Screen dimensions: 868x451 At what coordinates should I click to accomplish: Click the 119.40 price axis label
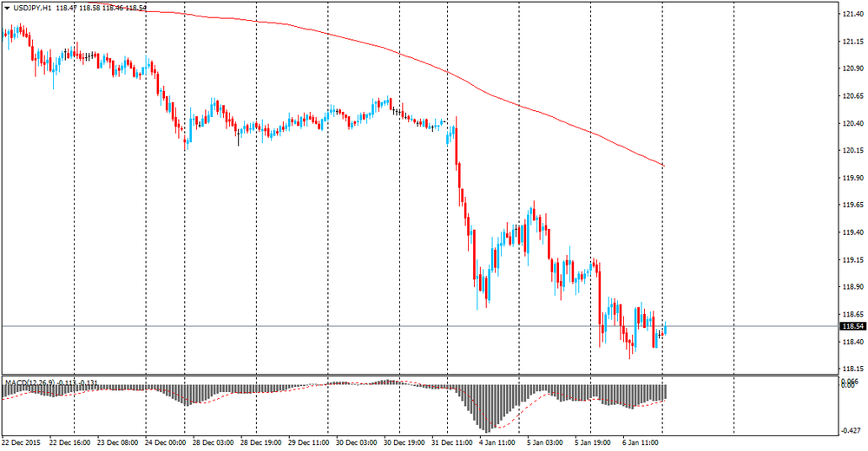click(853, 232)
